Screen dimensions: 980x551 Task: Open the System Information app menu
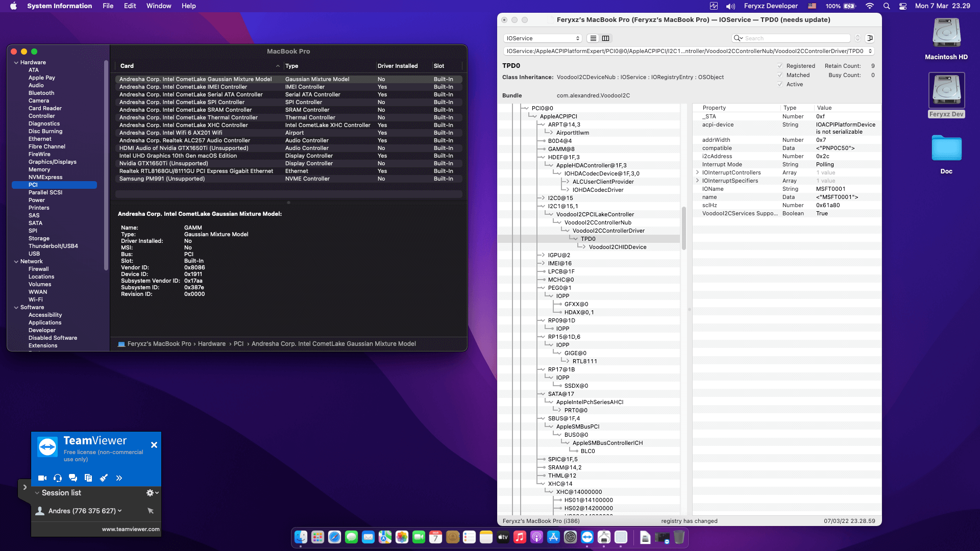[60, 6]
